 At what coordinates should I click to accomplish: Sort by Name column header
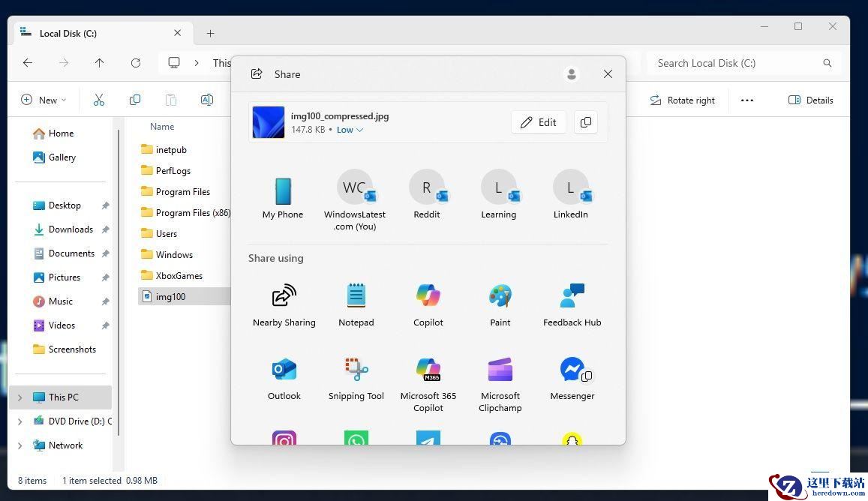(x=162, y=127)
